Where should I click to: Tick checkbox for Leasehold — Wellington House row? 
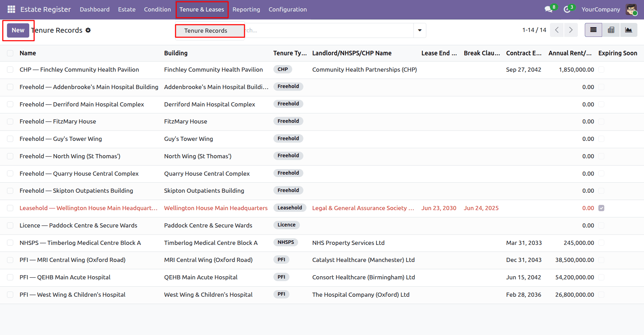pyautogui.click(x=10, y=208)
